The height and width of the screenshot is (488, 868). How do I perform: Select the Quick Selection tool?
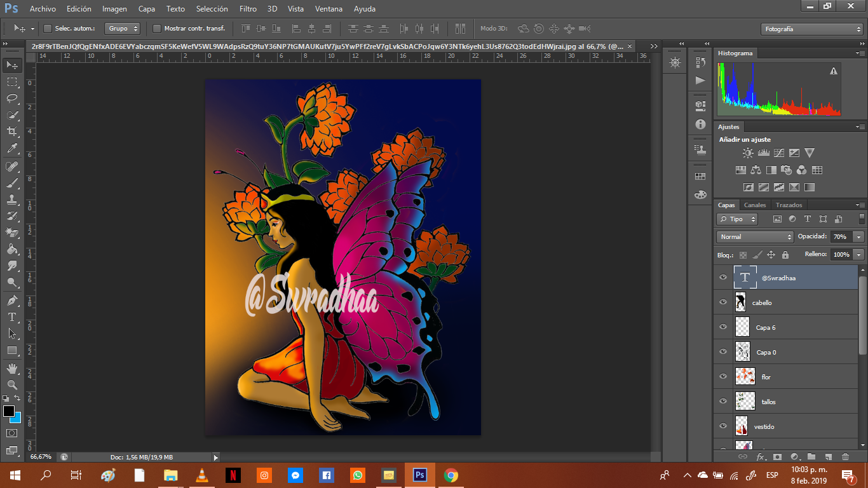click(12, 115)
